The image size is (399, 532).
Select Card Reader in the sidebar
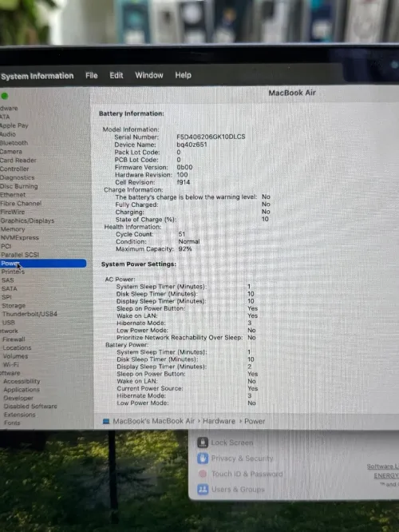(18, 160)
